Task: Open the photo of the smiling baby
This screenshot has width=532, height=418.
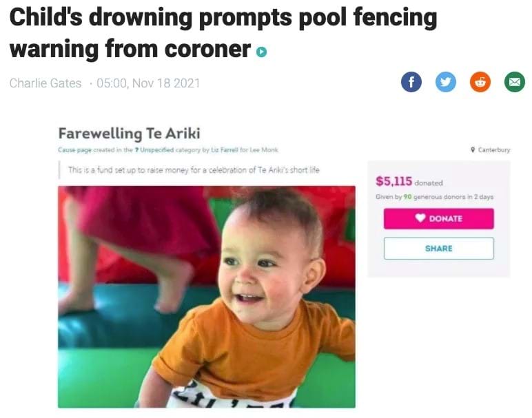Action: (x=207, y=297)
